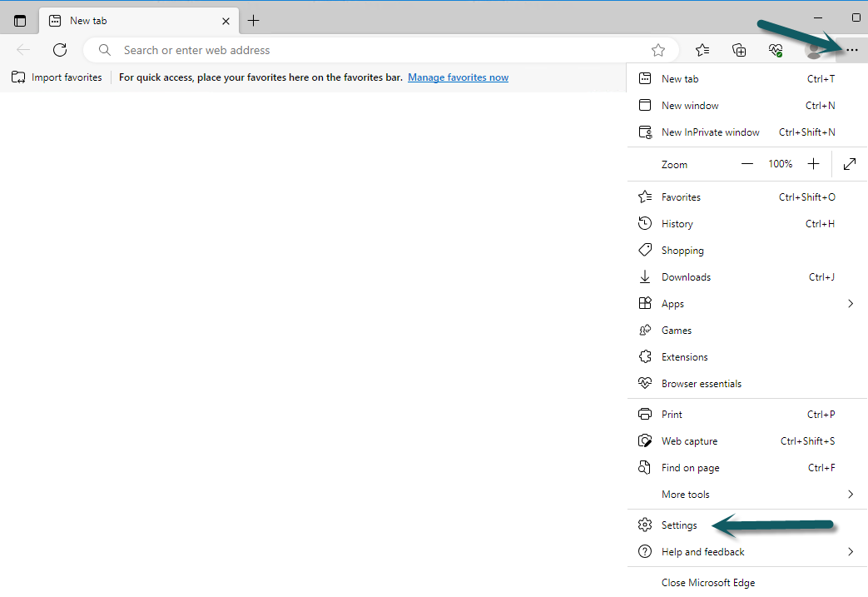
Task: Select the Shopping menu item
Action: click(x=747, y=251)
